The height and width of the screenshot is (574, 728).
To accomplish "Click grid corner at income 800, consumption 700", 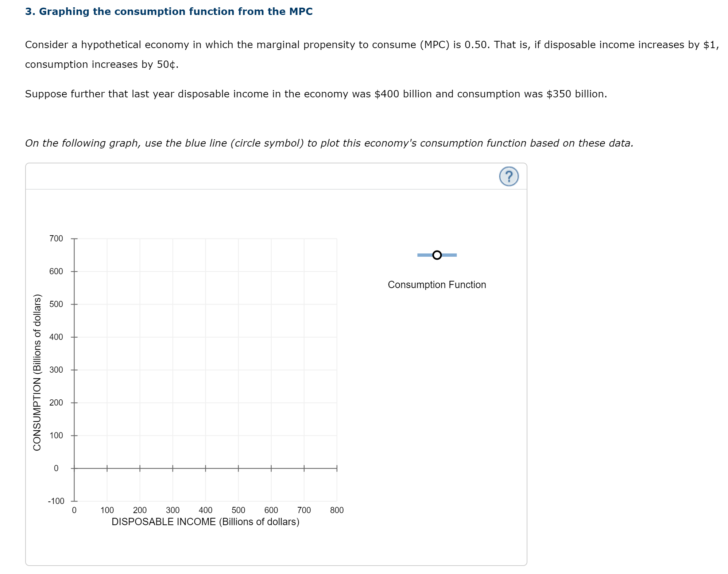I will pos(337,239).
